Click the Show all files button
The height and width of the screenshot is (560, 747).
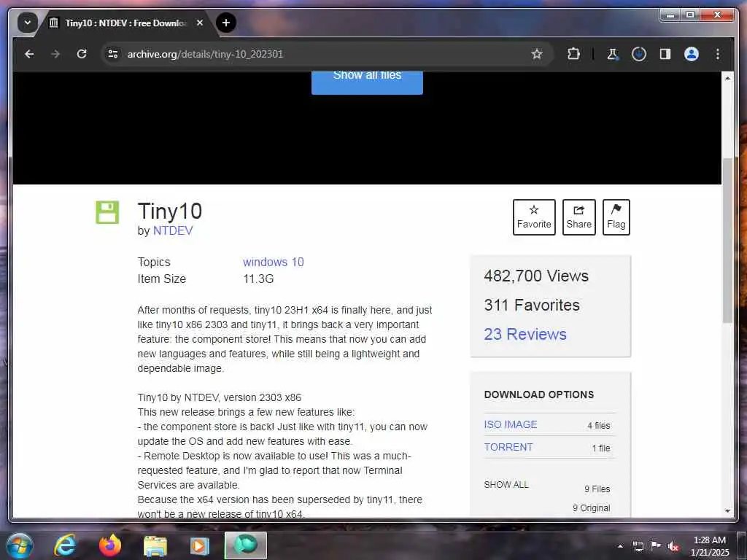(367, 82)
